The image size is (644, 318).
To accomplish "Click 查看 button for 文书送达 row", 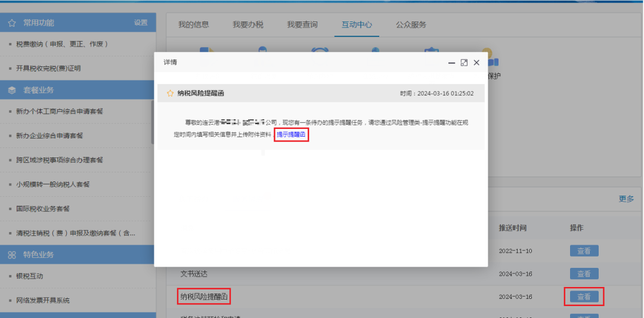I will (584, 274).
